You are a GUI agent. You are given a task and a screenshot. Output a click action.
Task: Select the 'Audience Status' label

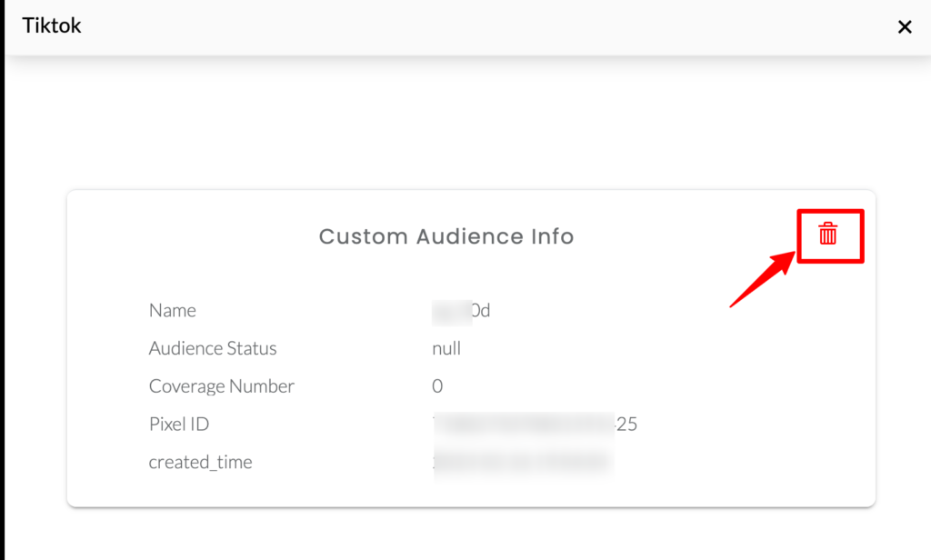pyautogui.click(x=213, y=348)
